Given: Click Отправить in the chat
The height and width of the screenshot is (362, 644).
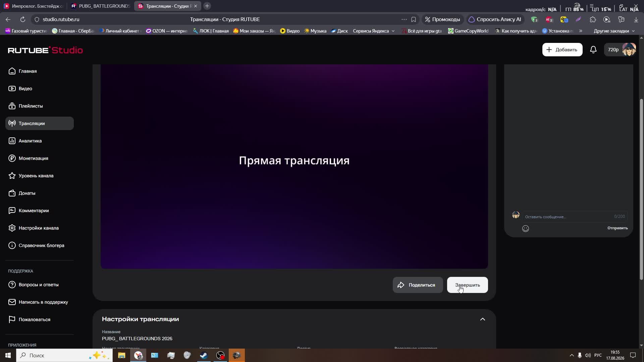Looking at the screenshot, I should 617,228.
